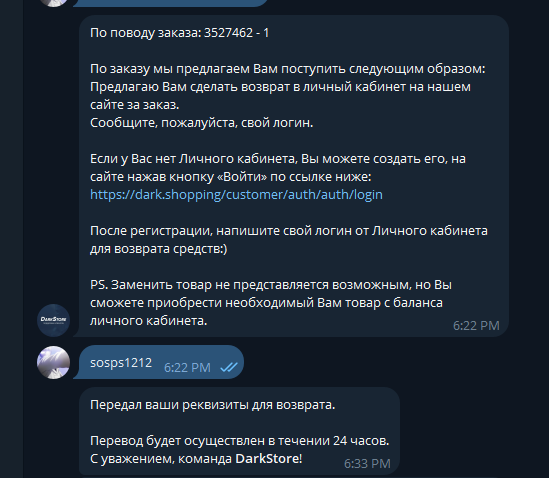Select the sosps1212 message bubble
This screenshot has width=549, height=478.
[x=159, y=362]
